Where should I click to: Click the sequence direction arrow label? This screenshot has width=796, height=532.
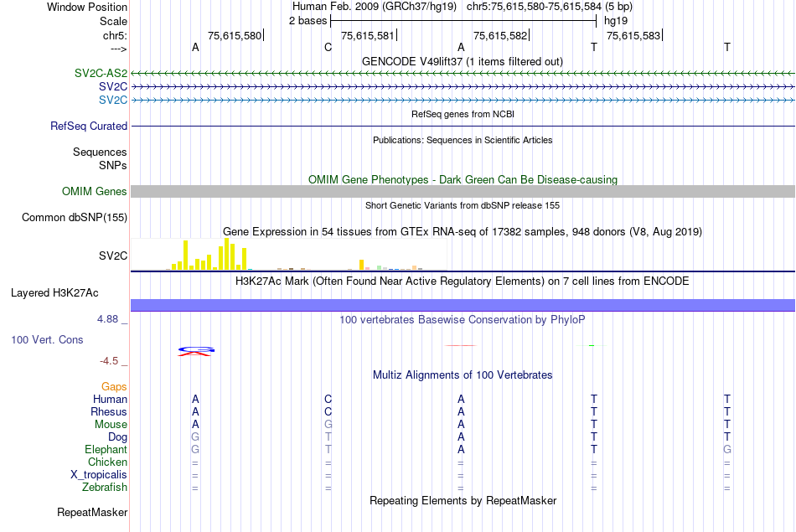click(x=119, y=49)
